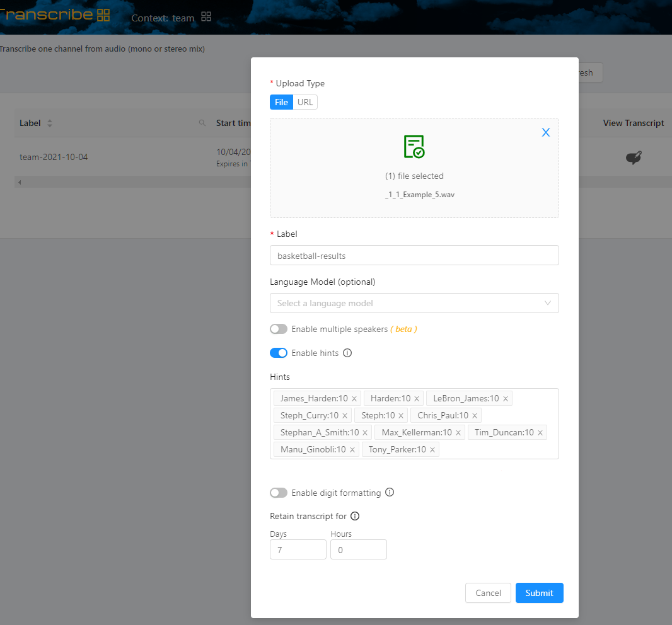Select the File upload tab
The image size is (672, 625).
281,101
